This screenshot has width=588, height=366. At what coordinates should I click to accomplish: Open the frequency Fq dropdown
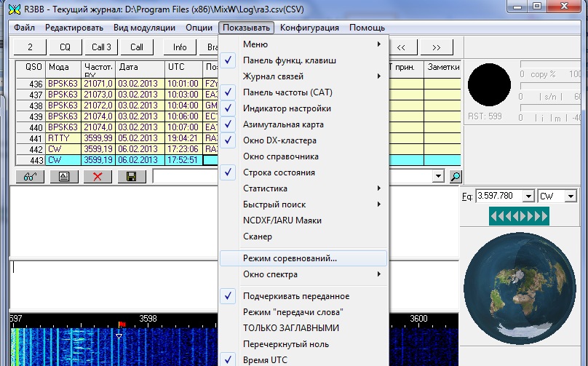529,196
